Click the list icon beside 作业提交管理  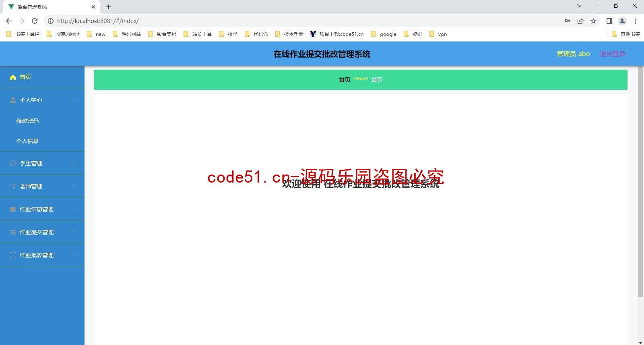click(13, 232)
